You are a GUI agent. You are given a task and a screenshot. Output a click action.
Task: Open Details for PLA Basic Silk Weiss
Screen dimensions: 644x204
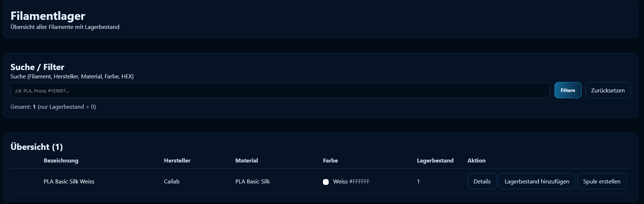[482, 181]
